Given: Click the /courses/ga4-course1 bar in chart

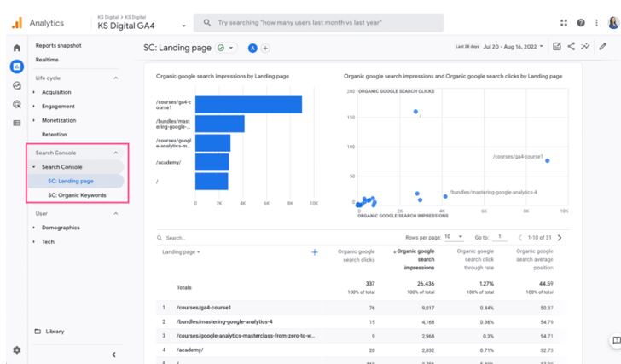Looking at the screenshot, I should (x=249, y=105).
